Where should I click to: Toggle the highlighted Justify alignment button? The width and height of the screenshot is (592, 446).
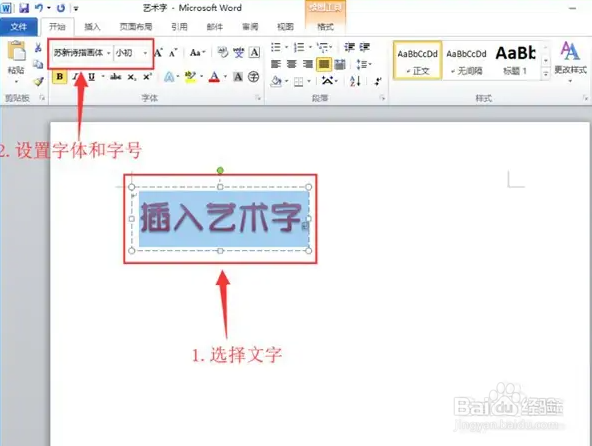coord(324,64)
